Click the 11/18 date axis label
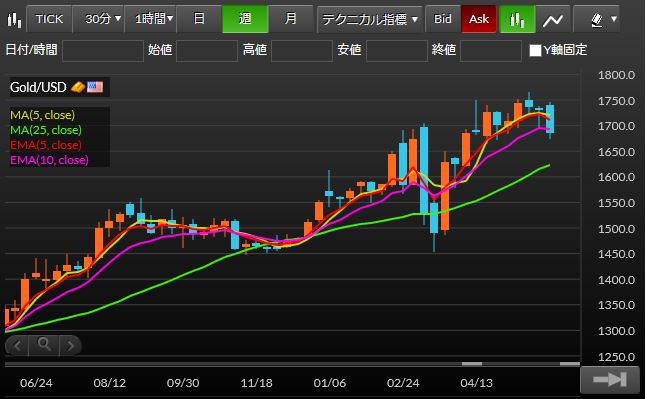 [256, 383]
